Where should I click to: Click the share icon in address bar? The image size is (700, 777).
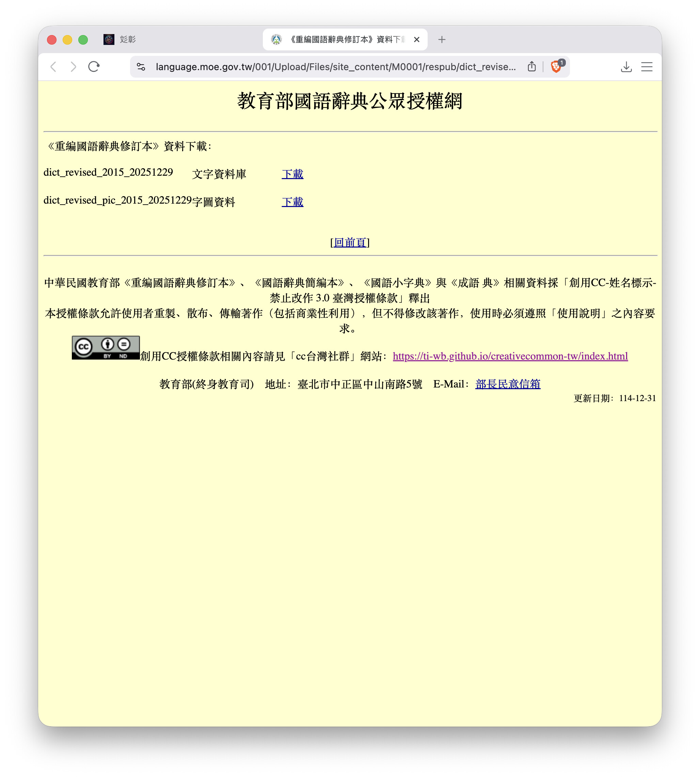coord(531,67)
